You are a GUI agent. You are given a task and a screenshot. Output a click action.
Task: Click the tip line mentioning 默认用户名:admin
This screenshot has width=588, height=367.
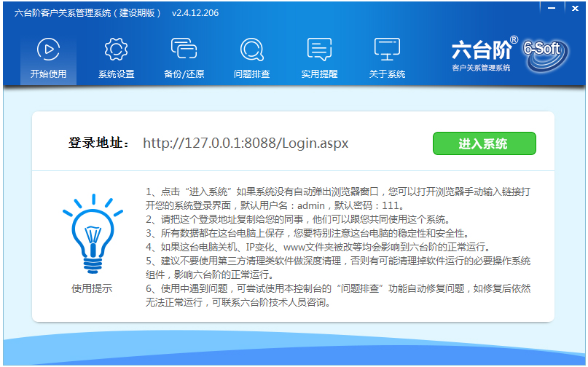pyautogui.click(x=275, y=205)
